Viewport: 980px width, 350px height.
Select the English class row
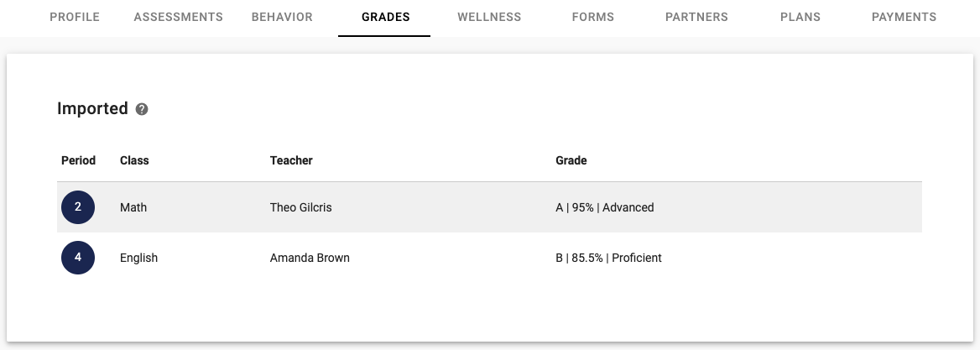coord(489,258)
